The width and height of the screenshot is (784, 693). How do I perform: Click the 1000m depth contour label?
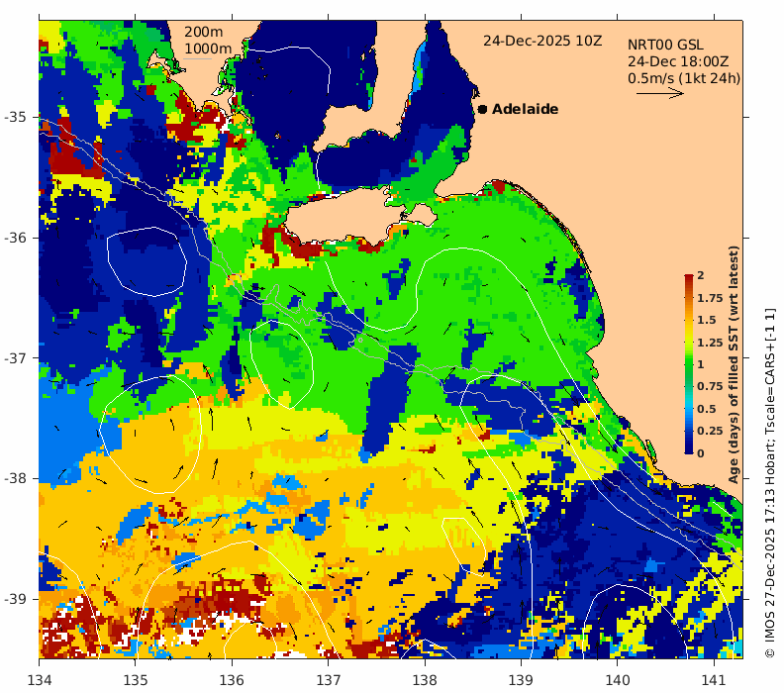point(208,49)
